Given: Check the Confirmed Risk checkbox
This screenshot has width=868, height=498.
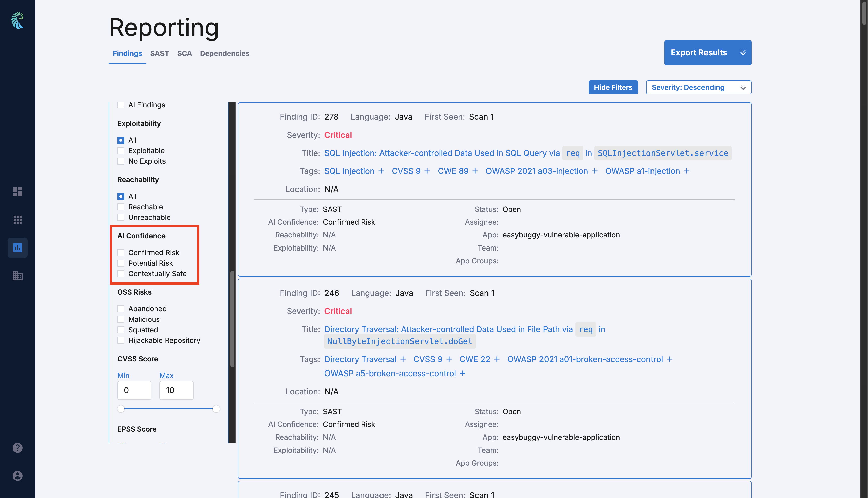Looking at the screenshot, I should [x=121, y=253].
